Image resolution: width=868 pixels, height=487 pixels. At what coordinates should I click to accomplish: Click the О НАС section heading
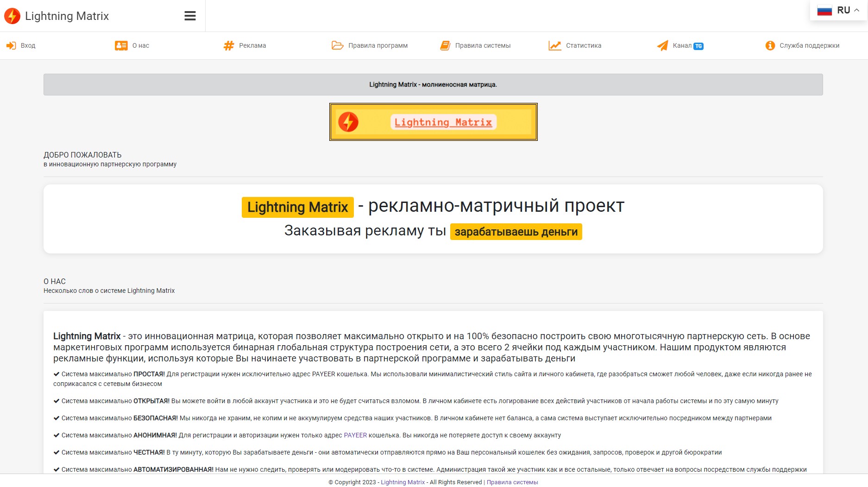(x=55, y=281)
